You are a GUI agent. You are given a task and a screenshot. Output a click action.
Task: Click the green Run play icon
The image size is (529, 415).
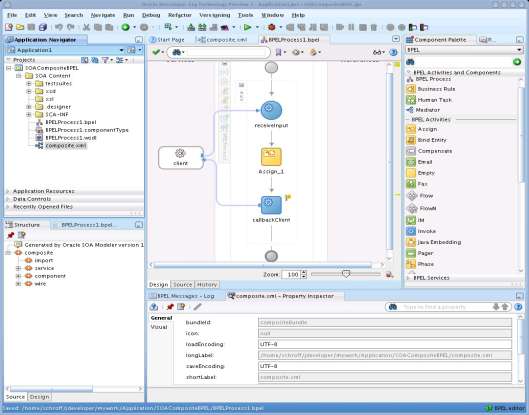pos(248,27)
